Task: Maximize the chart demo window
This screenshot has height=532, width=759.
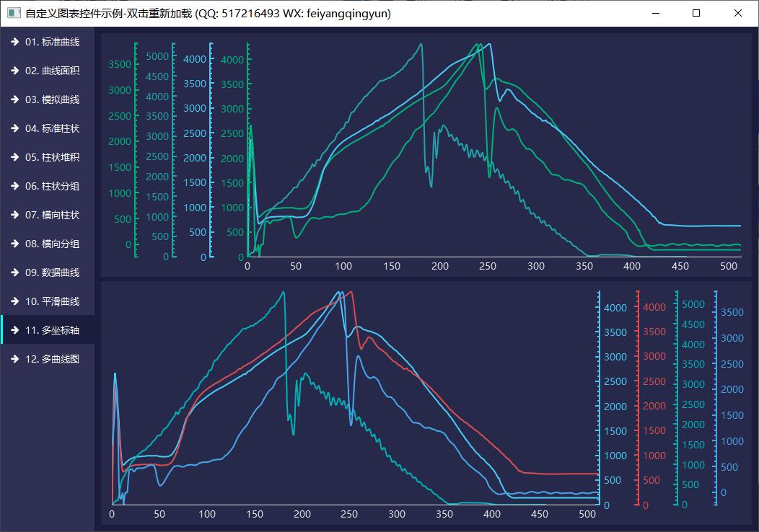Action: (x=696, y=13)
